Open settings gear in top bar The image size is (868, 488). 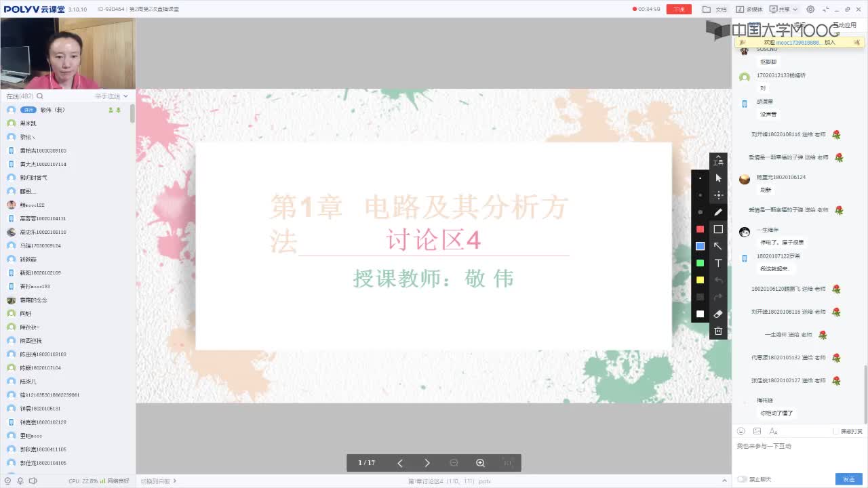811,9
